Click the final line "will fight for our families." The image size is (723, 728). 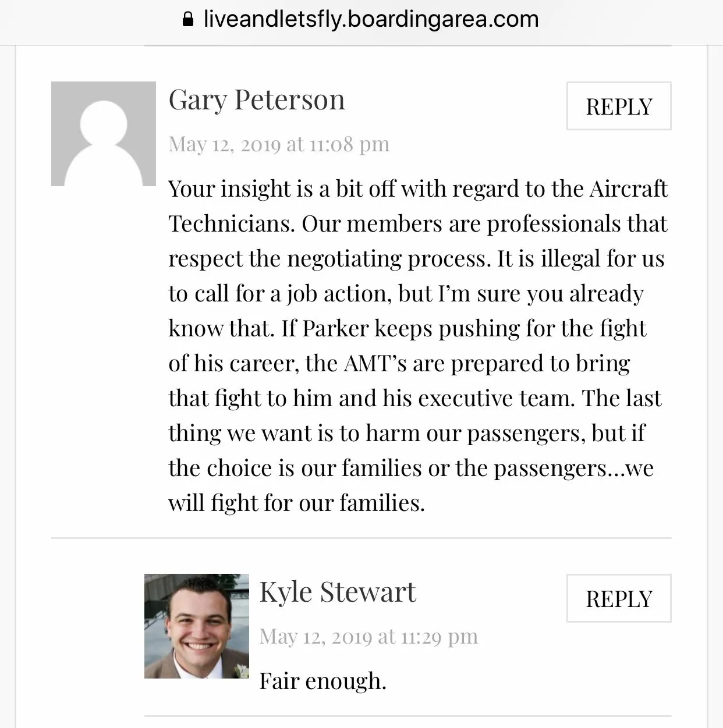coord(296,503)
